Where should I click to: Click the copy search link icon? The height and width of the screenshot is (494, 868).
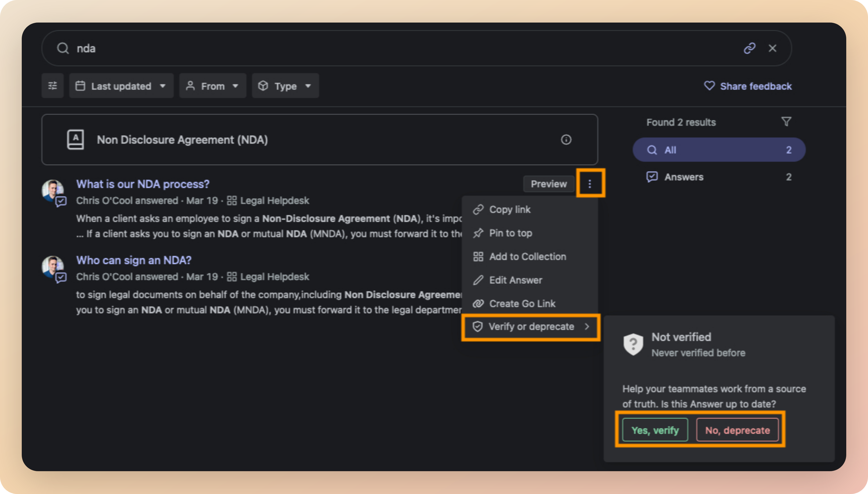[x=749, y=48]
